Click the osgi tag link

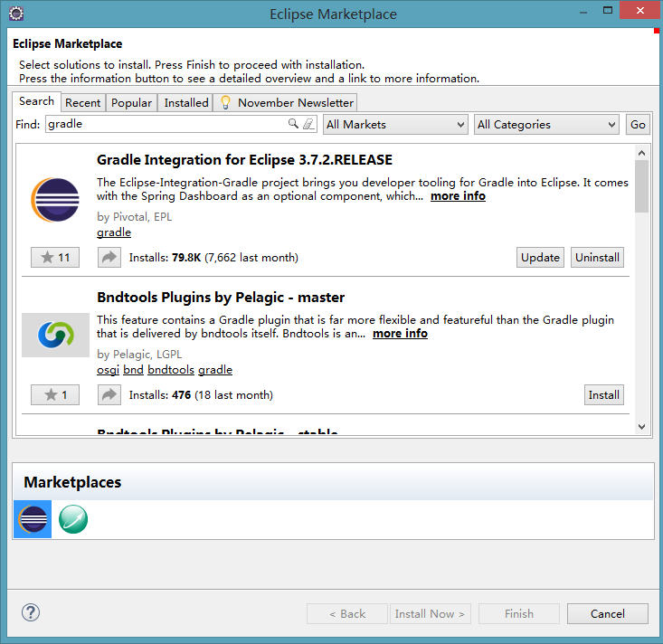click(x=108, y=370)
